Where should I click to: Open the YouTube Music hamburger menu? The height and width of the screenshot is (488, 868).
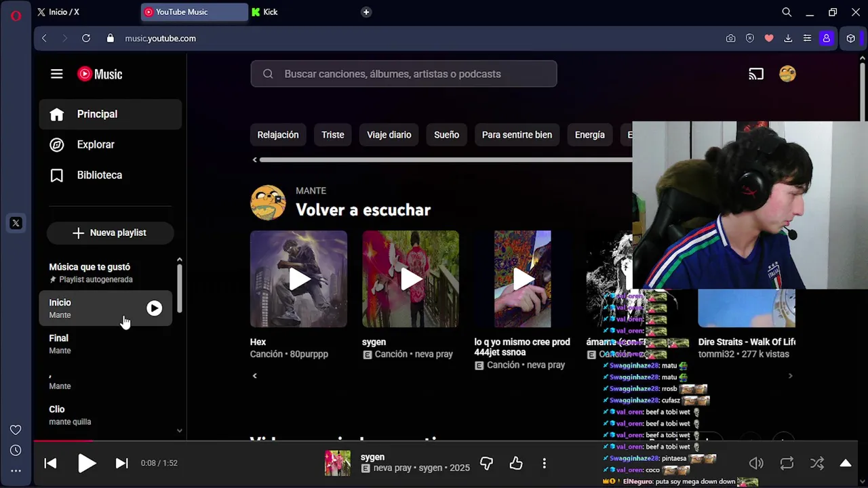pyautogui.click(x=57, y=74)
